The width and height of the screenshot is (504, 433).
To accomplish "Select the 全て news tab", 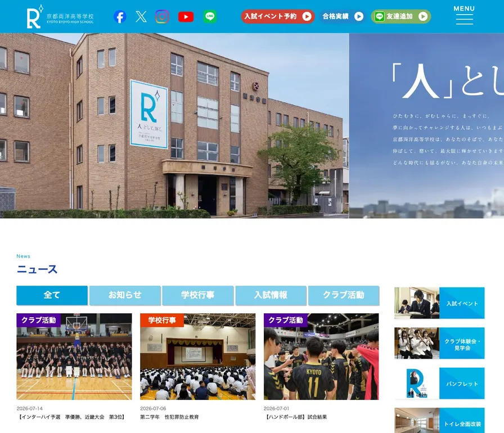I will 52,295.
